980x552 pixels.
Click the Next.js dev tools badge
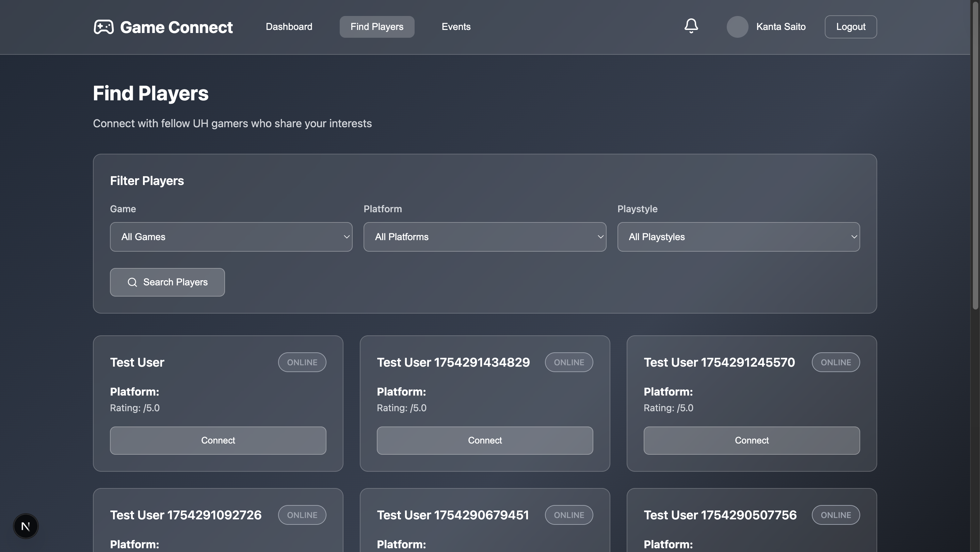click(x=26, y=526)
